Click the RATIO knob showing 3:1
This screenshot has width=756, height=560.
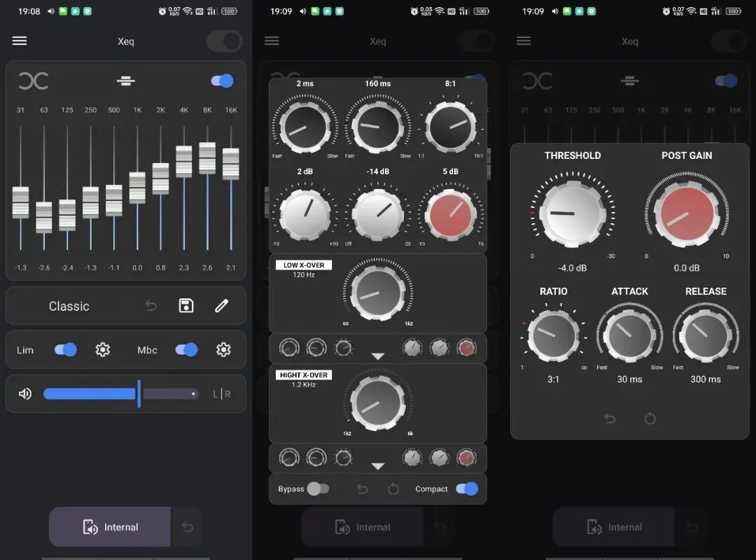click(554, 335)
